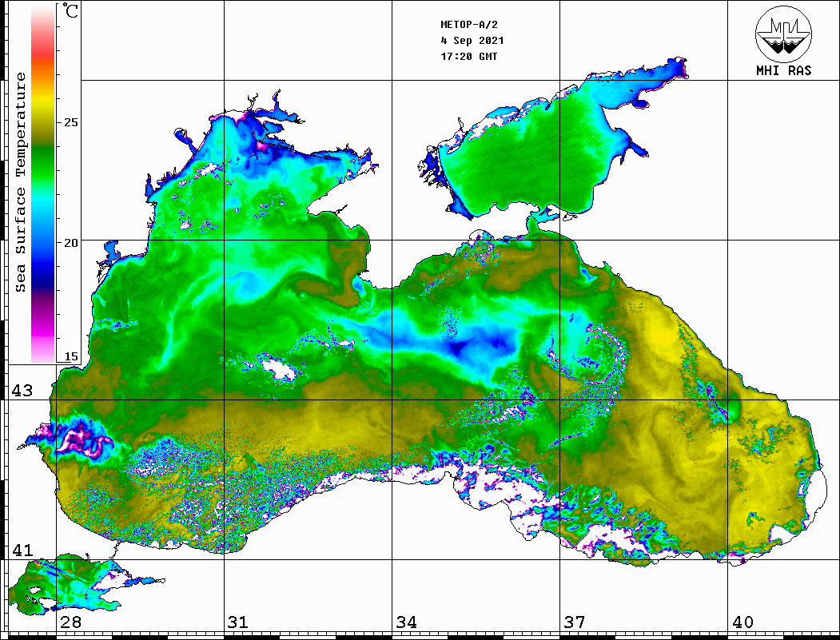Click the MHI RAS logo icon

(784, 34)
